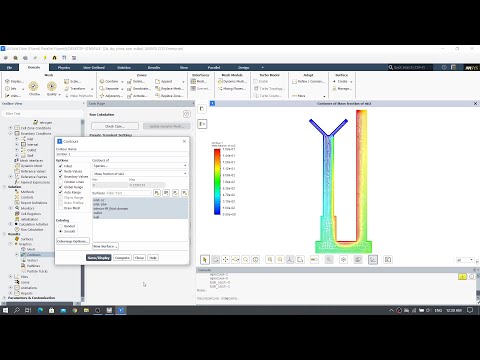Click the Run Calculation help icon in task page
The height and width of the screenshot is (360, 480).
click(186, 114)
